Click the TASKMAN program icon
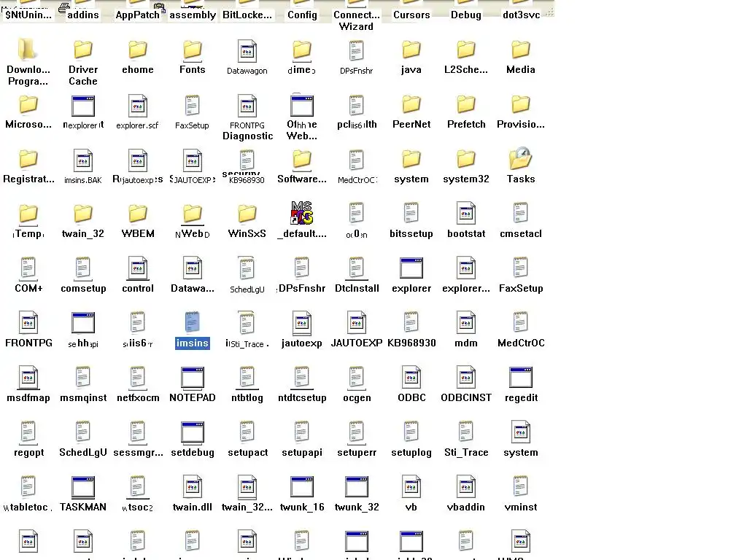This screenshot has width=747, height=560. [x=83, y=487]
